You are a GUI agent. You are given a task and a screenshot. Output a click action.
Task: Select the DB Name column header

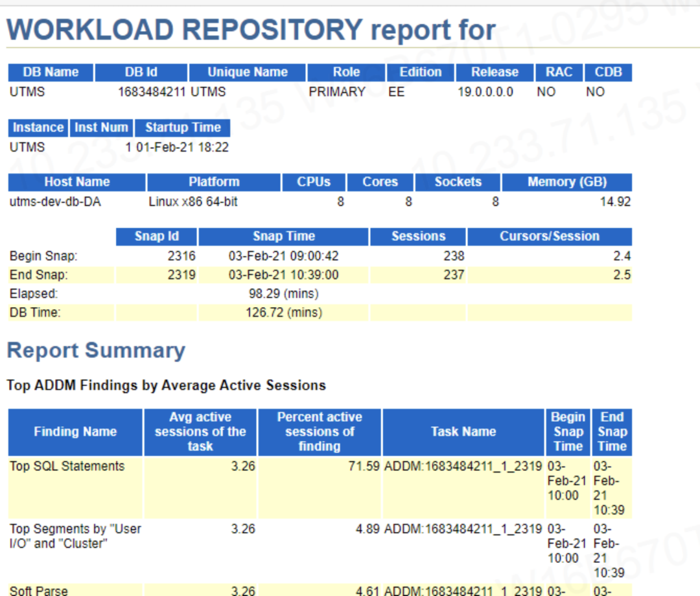[51, 73]
